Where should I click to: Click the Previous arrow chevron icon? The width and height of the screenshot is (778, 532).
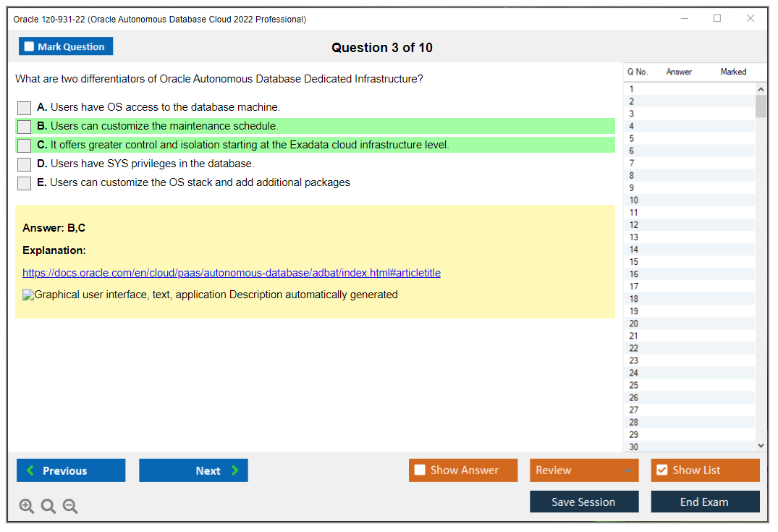point(29,470)
